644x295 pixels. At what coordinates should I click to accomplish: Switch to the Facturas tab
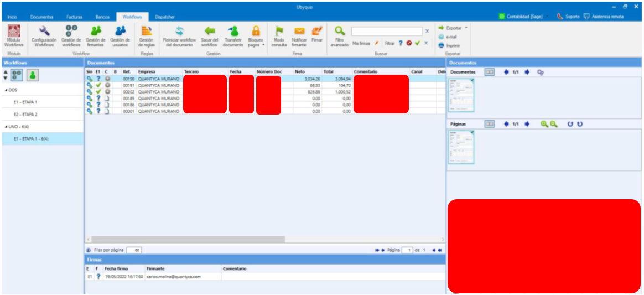click(x=74, y=17)
